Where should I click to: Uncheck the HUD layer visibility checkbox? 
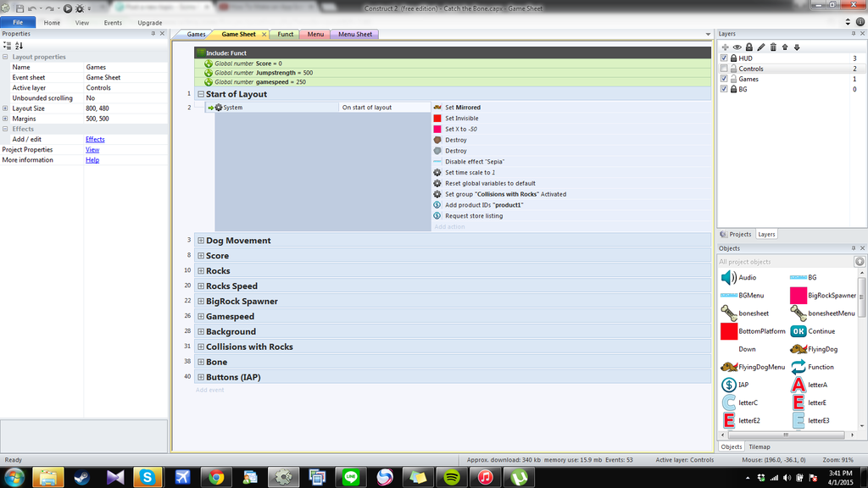coord(724,58)
